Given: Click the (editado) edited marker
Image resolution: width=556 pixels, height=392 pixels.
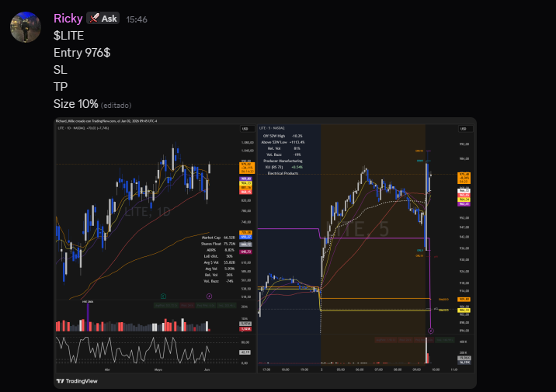Looking at the screenshot, I should tap(116, 106).
